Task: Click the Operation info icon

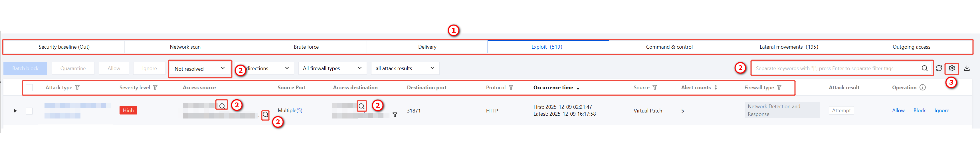Action: (x=923, y=87)
